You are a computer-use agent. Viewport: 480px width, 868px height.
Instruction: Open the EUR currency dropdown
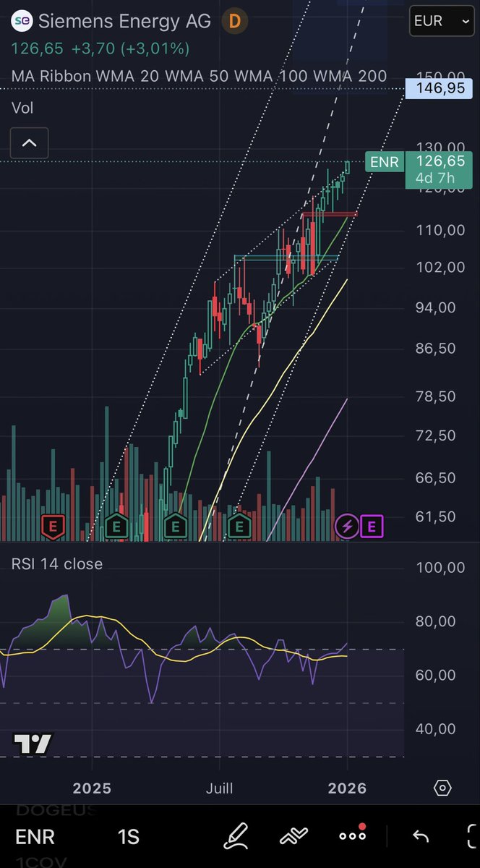(x=441, y=21)
